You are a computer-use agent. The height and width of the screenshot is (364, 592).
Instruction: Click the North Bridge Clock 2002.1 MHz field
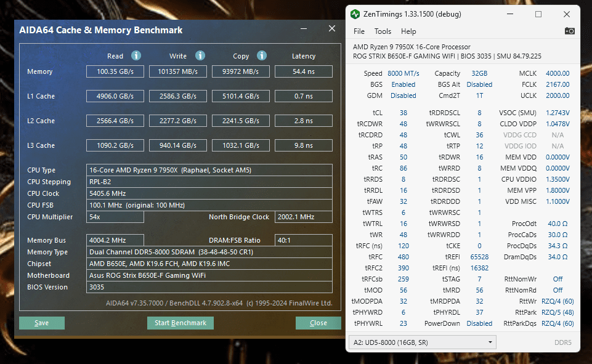(304, 217)
